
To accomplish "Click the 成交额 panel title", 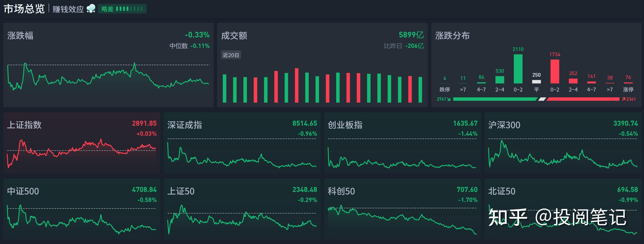I will coord(234,36).
